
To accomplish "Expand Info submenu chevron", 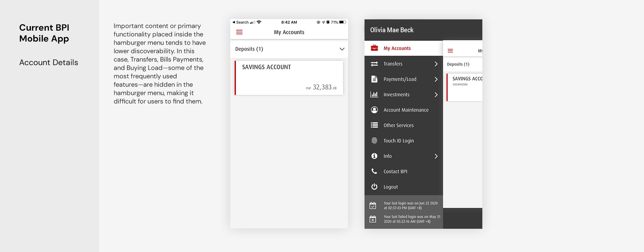I will coord(436,156).
